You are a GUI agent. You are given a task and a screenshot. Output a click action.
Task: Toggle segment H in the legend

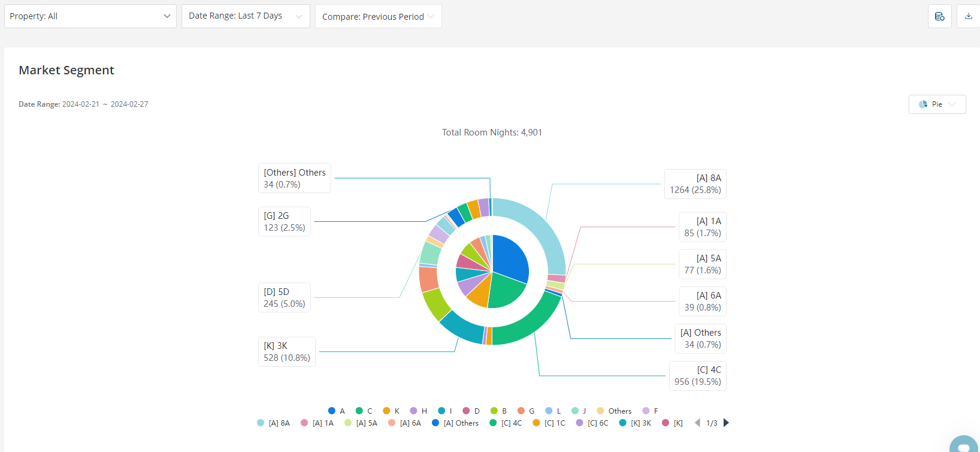[419, 411]
